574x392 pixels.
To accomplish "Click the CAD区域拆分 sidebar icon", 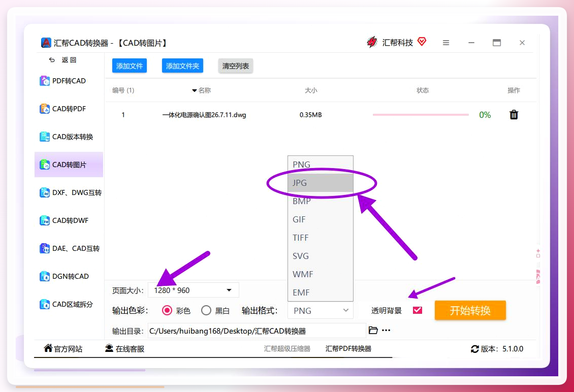I will 45,304.
